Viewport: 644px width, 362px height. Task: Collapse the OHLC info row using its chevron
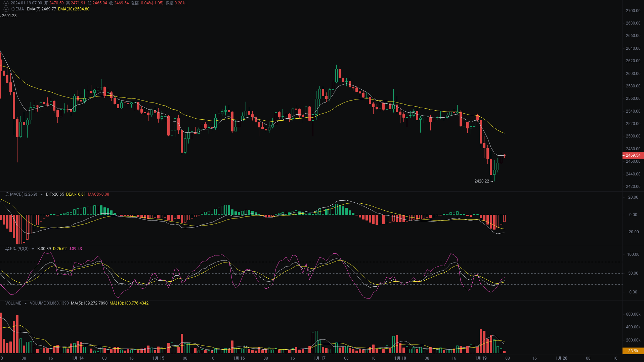point(6,2)
